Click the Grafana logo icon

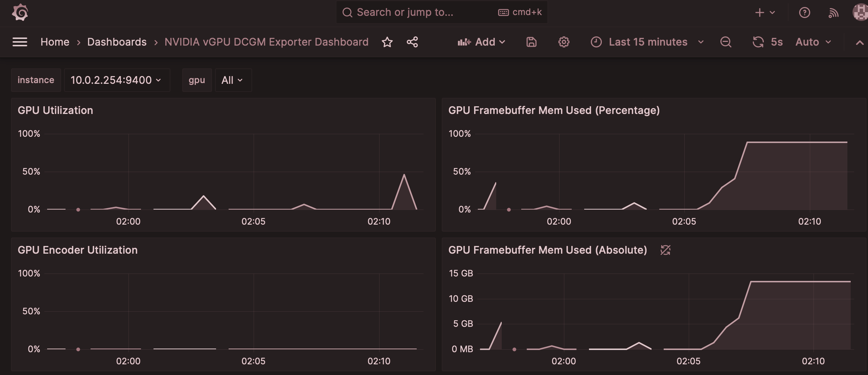(x=20, y=12)
